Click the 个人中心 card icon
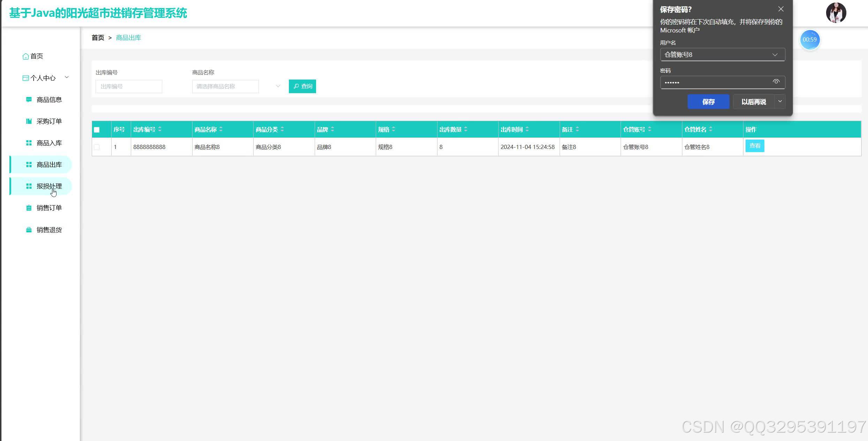 25,78
